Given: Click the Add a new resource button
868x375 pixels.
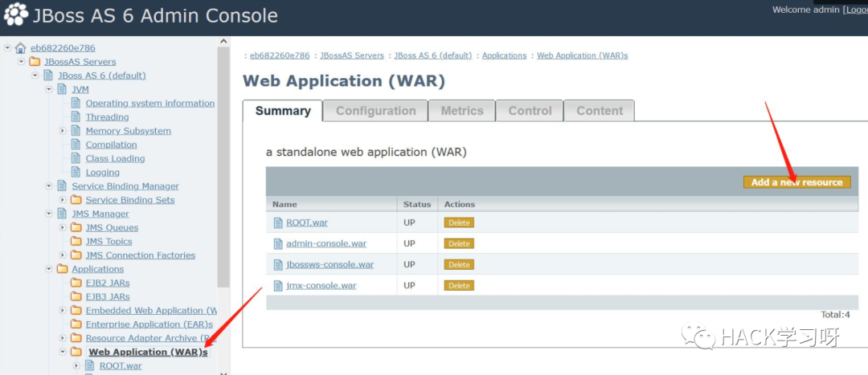Looking at the screenshot, I should (x=796, y=182).
